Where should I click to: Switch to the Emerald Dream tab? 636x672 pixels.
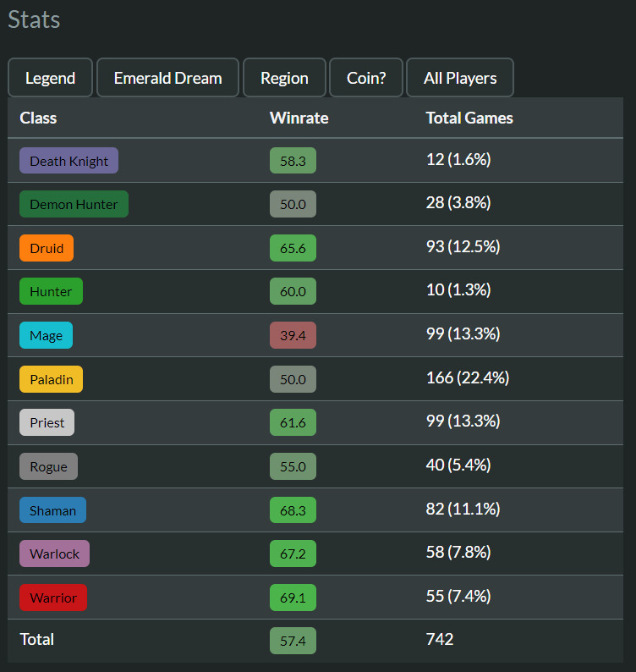(167, 78)
